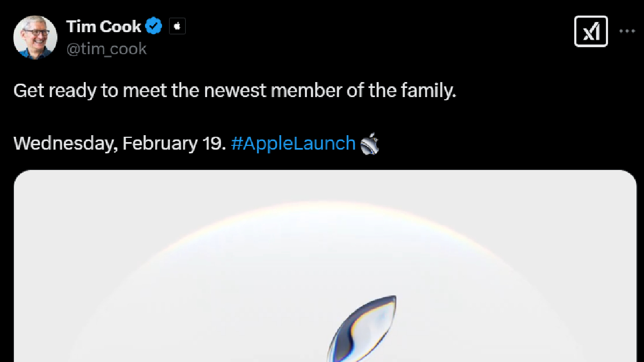Open the three-dot More options menu
The width and height of the screenshot is (644, 362).
tap(627, 31)
